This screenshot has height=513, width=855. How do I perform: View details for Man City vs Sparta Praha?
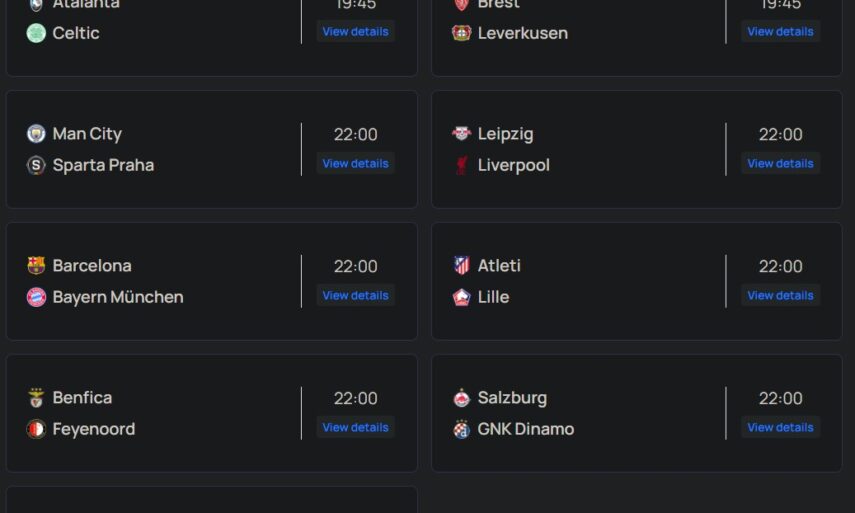coord(355,163)
